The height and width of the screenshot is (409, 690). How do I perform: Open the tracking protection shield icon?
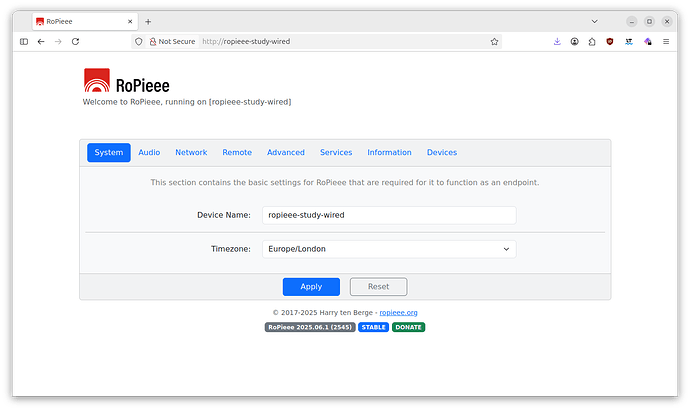click(139, 41)
